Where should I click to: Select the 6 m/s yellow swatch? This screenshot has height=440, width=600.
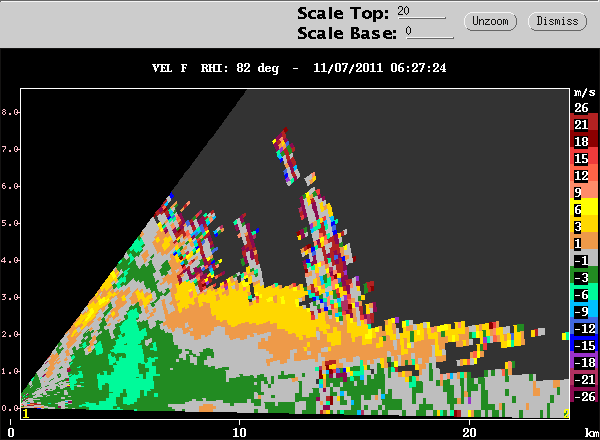(x=585, y=209)
